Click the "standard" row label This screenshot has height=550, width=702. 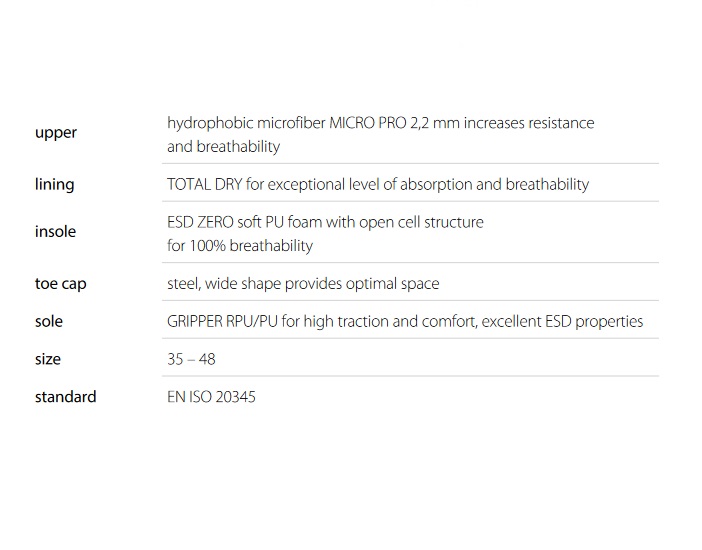pyautogui.click(x=66, y=397)
